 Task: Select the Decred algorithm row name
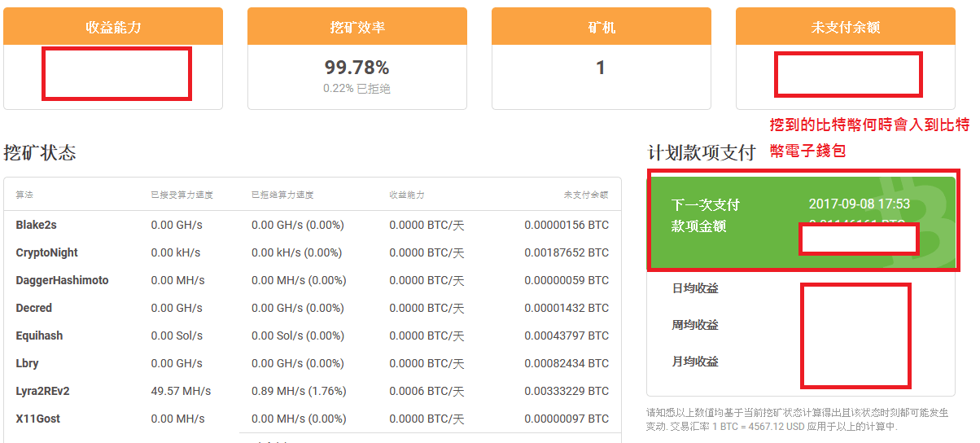click(34, 308)
